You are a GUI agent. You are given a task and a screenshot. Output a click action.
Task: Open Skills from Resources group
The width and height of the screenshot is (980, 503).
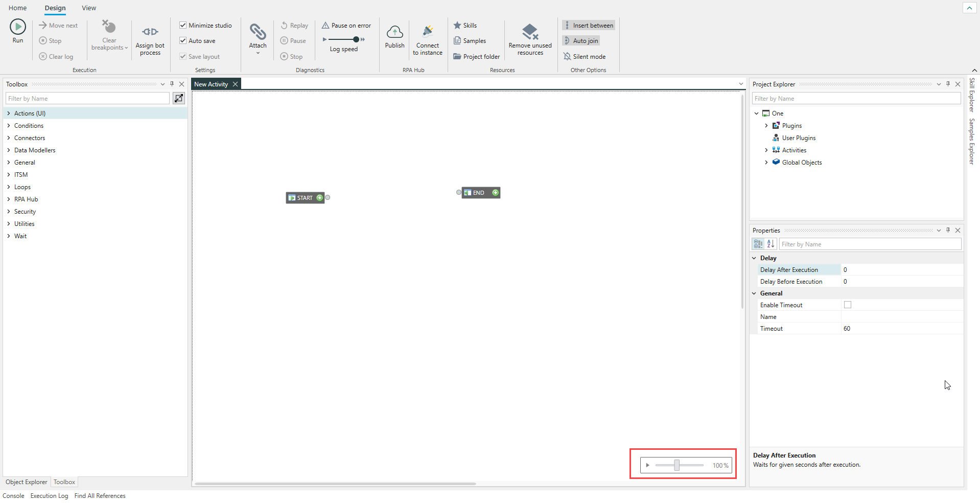[x=465, y=26]
